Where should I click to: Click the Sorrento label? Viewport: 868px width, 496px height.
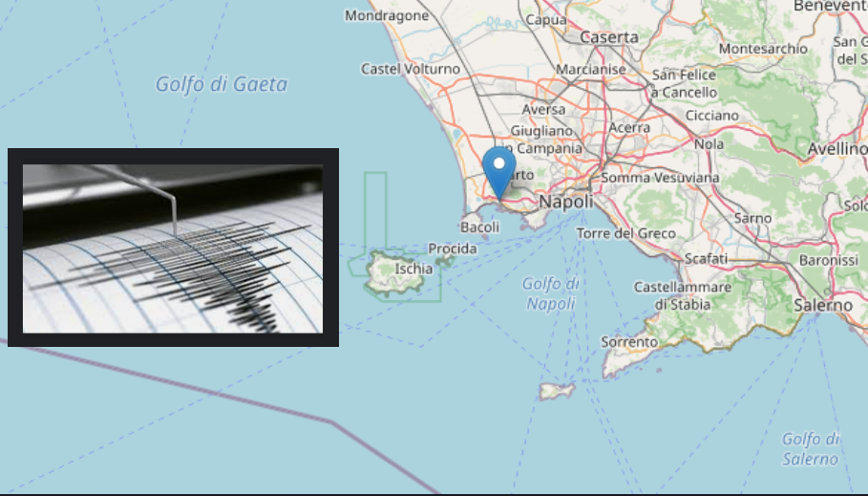[629, 342]
